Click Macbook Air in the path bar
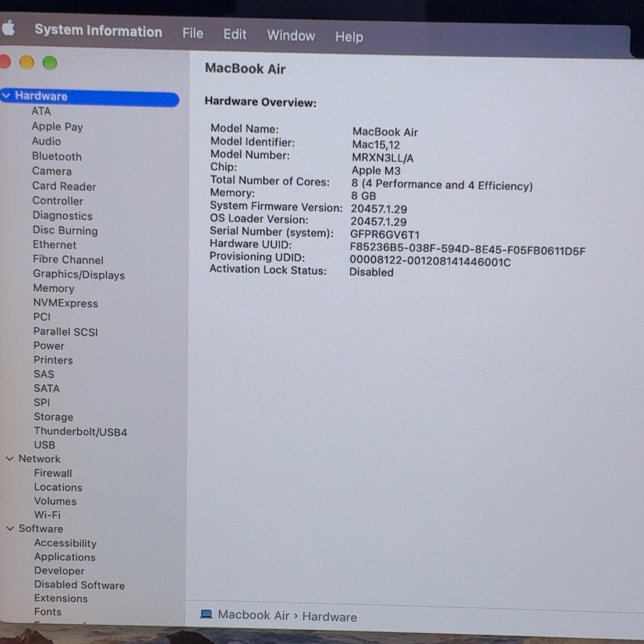 pyautogui.click(x=253, y=615)
